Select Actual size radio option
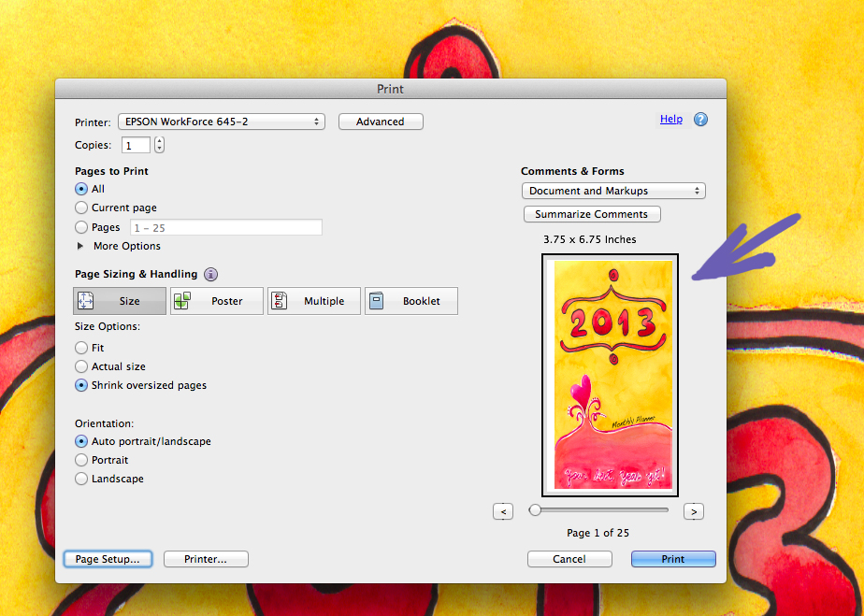This screenshot has width=864, height=616. (x=81, y=366)
